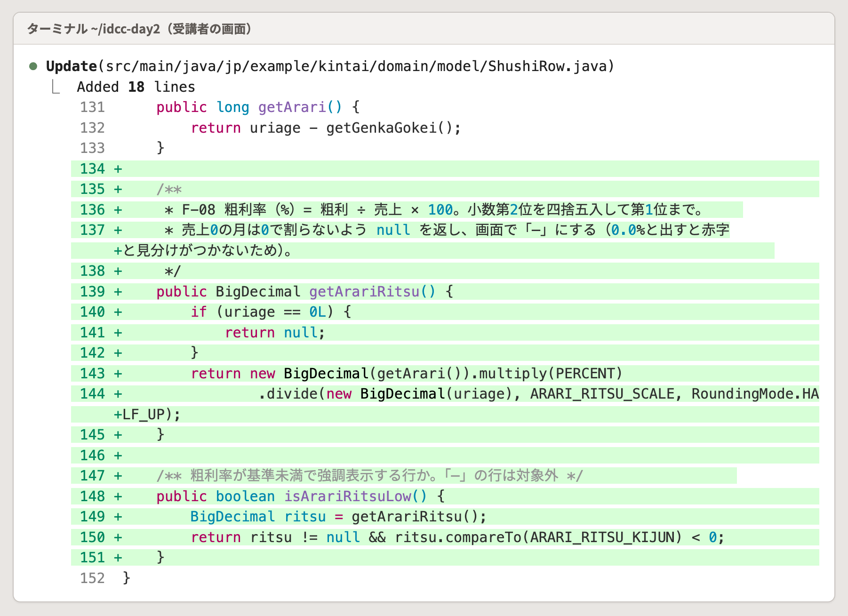Select the getArariRitsu() method name
This screenshot has width=848, height=616.
tap(373, 292)
